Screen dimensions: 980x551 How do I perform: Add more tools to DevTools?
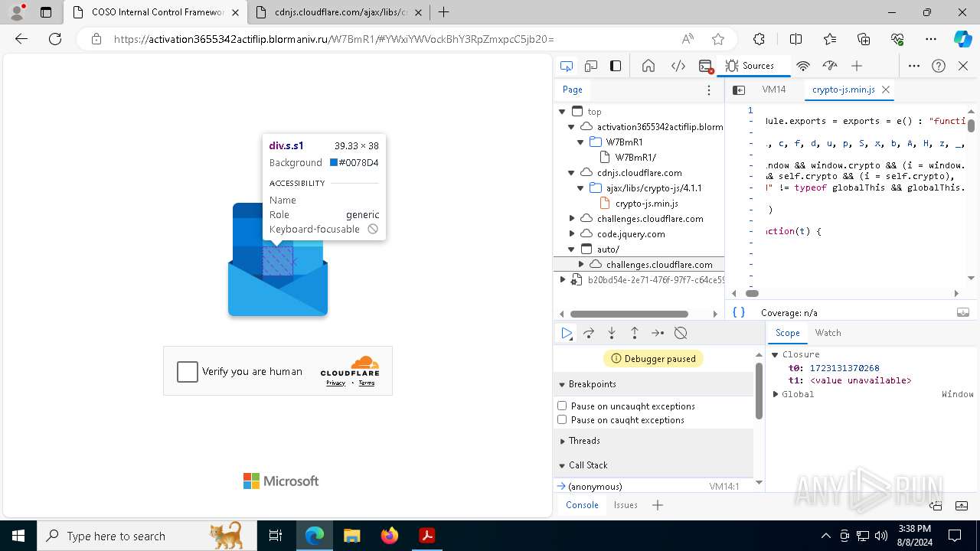(x=857, y=66)
